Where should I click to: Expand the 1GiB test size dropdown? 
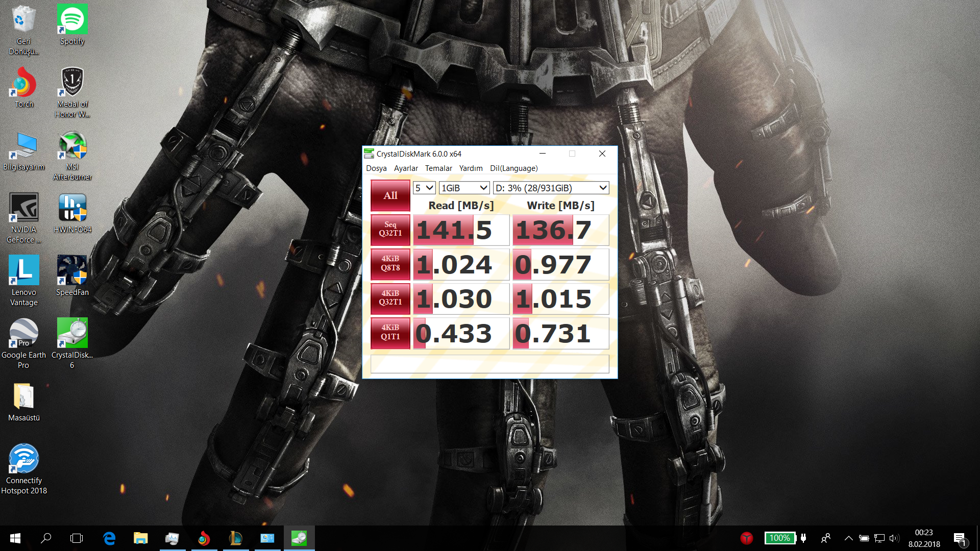[x=464, y=188]
